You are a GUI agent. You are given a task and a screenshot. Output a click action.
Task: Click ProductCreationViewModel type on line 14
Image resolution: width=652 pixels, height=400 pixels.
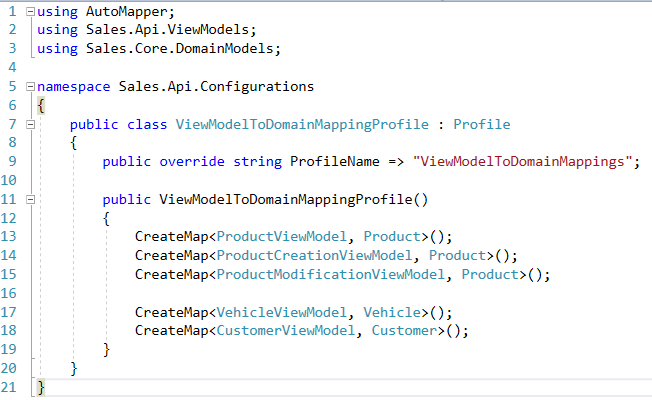314,255
